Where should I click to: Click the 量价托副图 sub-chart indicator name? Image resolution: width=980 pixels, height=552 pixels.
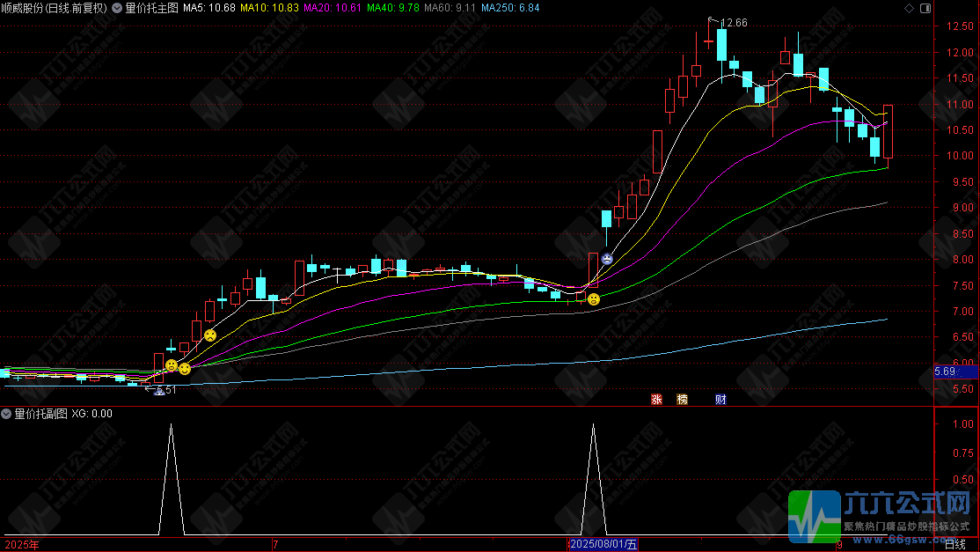40,414
